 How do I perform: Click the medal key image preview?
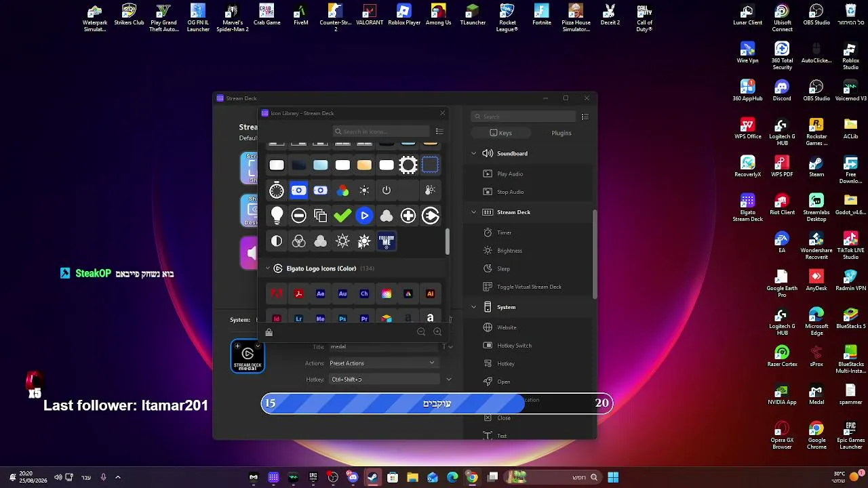pyautogui.click(x=248, y=357)
